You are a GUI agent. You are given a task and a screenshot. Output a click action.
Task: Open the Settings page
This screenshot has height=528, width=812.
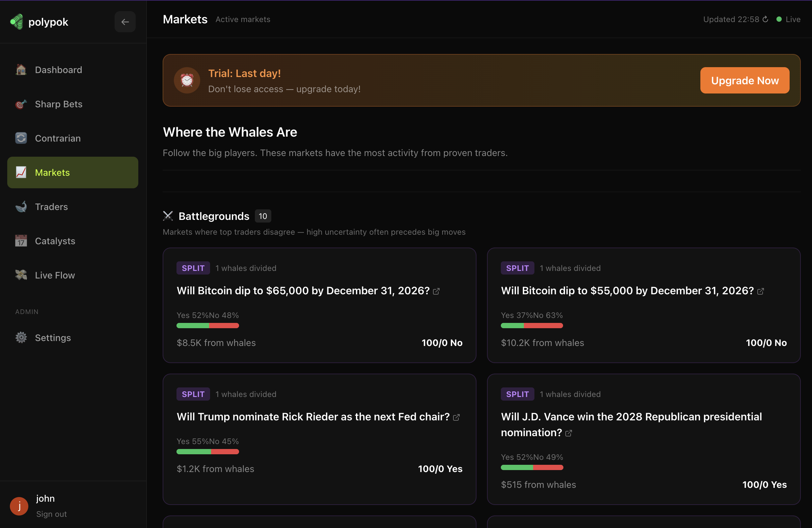pyautogui.click(x=53, y=338)
